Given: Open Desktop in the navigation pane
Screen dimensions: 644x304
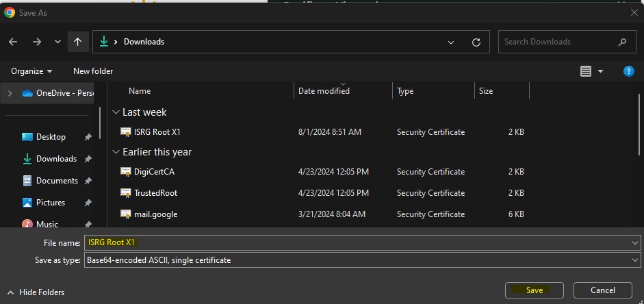Looking at the screenshot, I should [x=51, y=137].
